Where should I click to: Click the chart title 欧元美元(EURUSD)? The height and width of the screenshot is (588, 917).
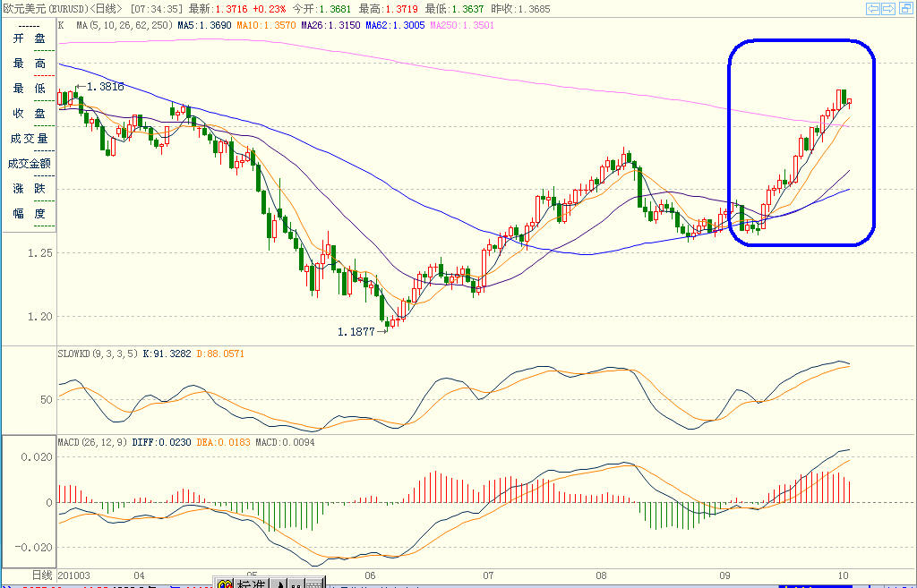pyautogui.click(x=45, y=9)
